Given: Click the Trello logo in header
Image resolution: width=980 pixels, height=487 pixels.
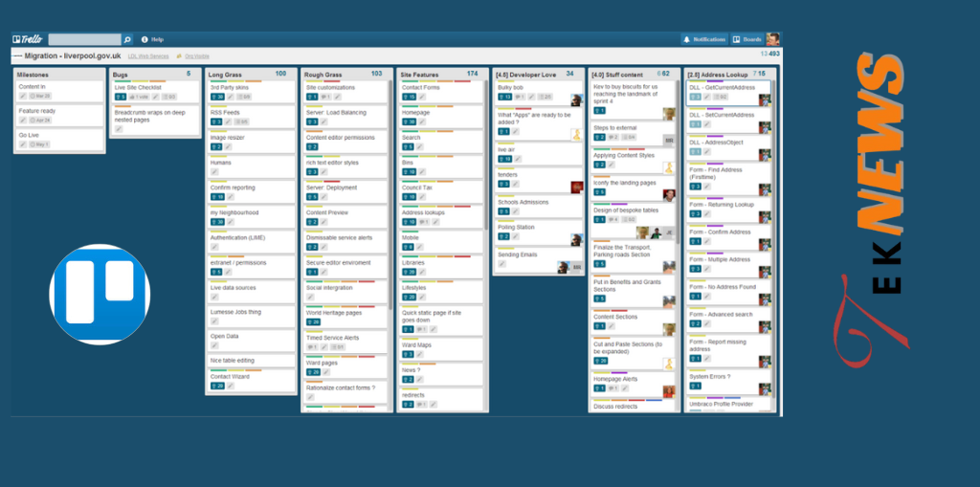Looking at the screenshot, I should pos(28,39).
